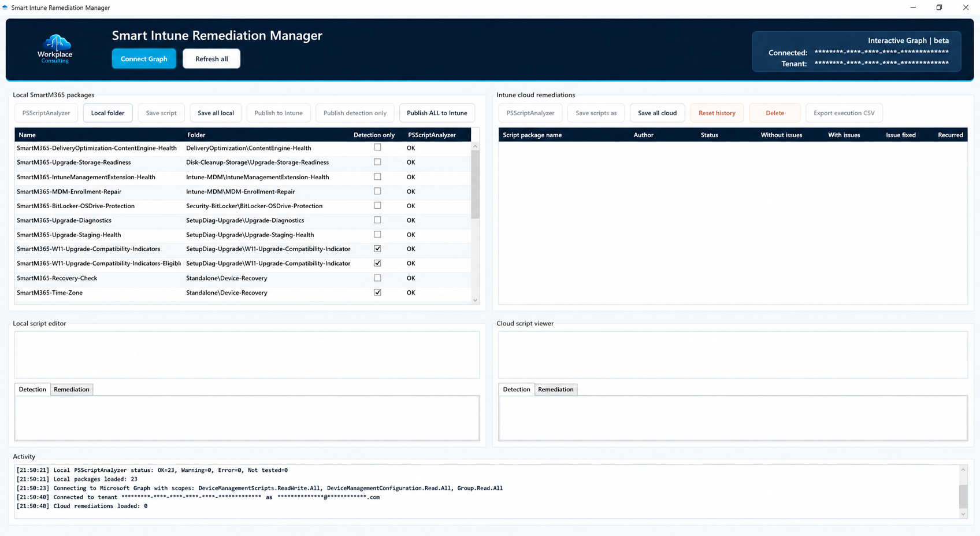This screenshot has height=536, width=980.
Task: Toggle Detection only for BitLocker-OSDrive-Protection
Action: (x=377, y=205)
